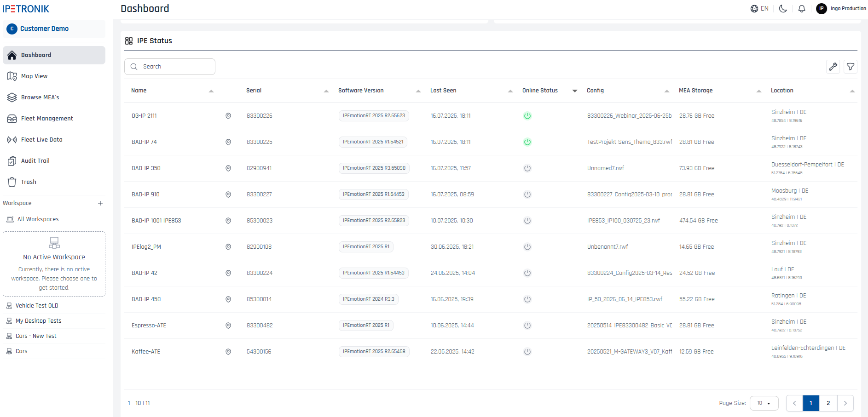Click the notification bell icon
The image size is (868, 417).
(802, 9)
